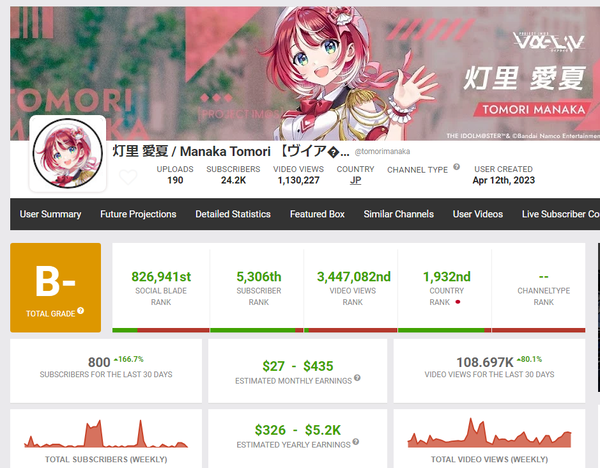
Task: Click 800 subscribers last 30 days
Action: (x=99, y=362)
